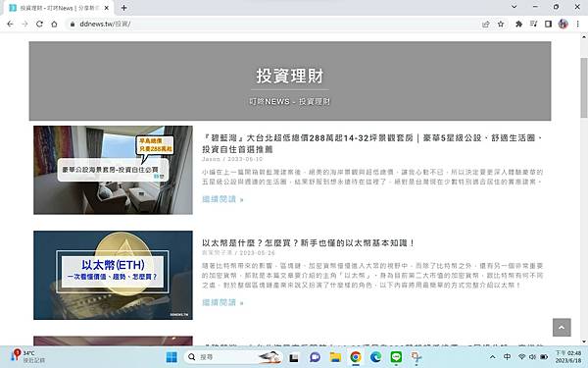
Task: Share this page via share icon
Action: [486, 24]
